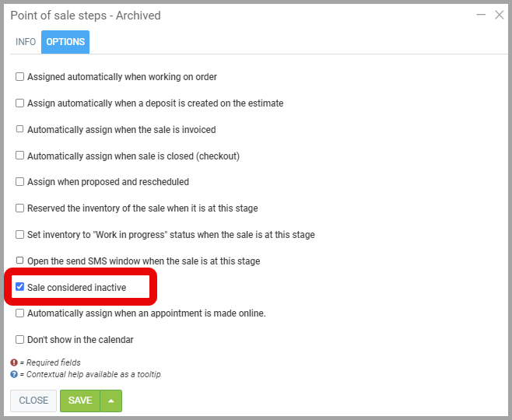This screenshot has width=512, height=420.
Task: Toggle Set inventory to "Work in progress" status
Action: 20,234
